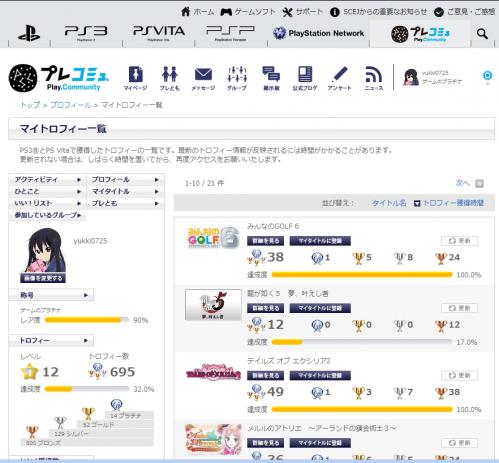Follow the トップ breadcrumb link
Image resolution: width=499 pixels, height=463 pixels.
[30, 105]
